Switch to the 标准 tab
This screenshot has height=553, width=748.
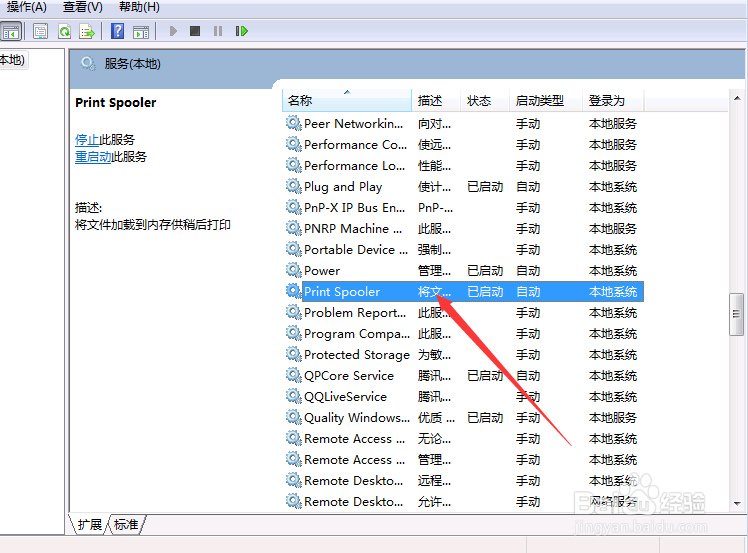[x=126, y=524]
